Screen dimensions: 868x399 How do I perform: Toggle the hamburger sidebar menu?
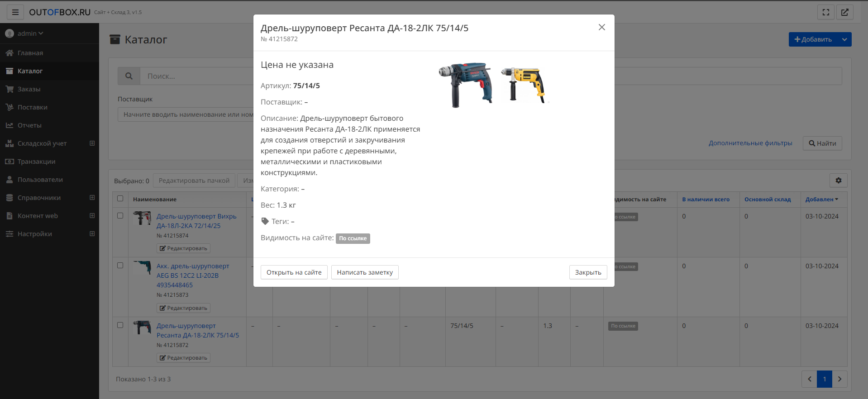(15, 12)
